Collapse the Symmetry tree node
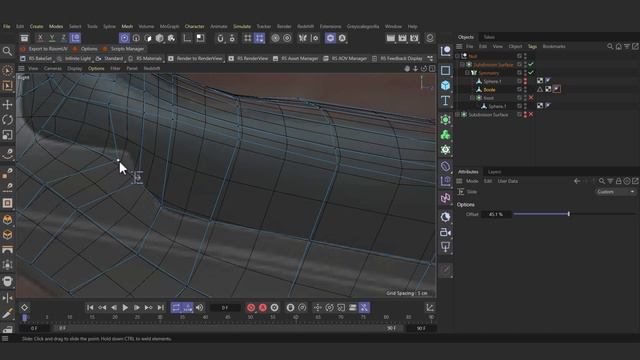The height and width of the screenshot is (360, 640). pyautogui.click(x=467, y=73)
